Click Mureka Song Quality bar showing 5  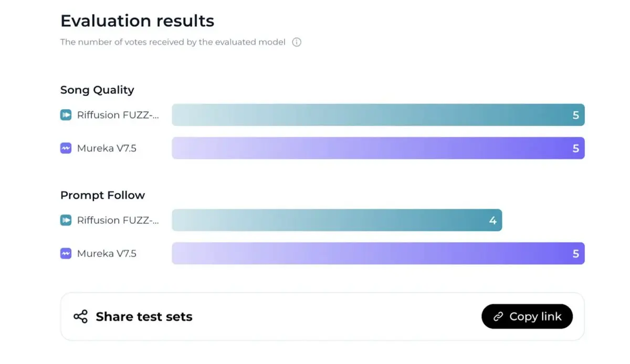click(378, 148)
